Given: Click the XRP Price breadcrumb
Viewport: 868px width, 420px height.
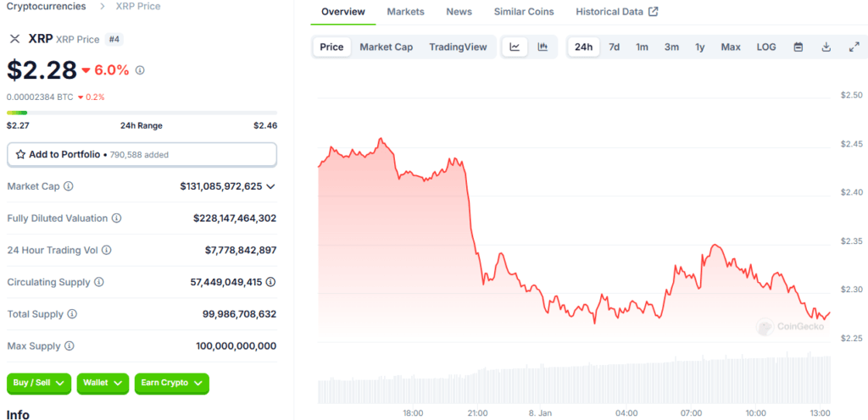Looking at the screenshot, I should (138, 7).
